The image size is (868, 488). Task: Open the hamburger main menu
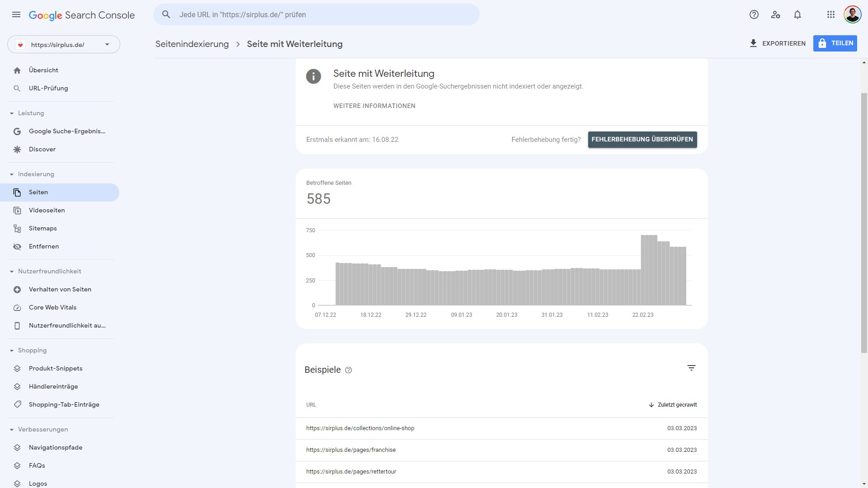pos(16,14)
